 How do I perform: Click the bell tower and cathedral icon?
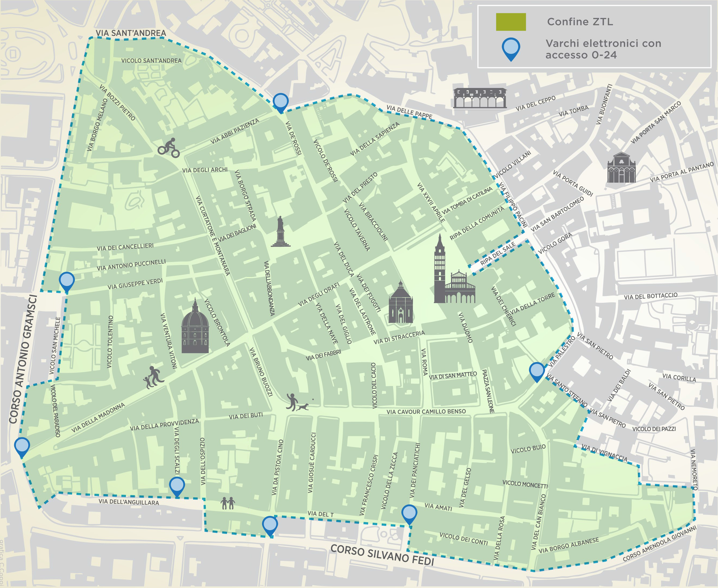455,268
